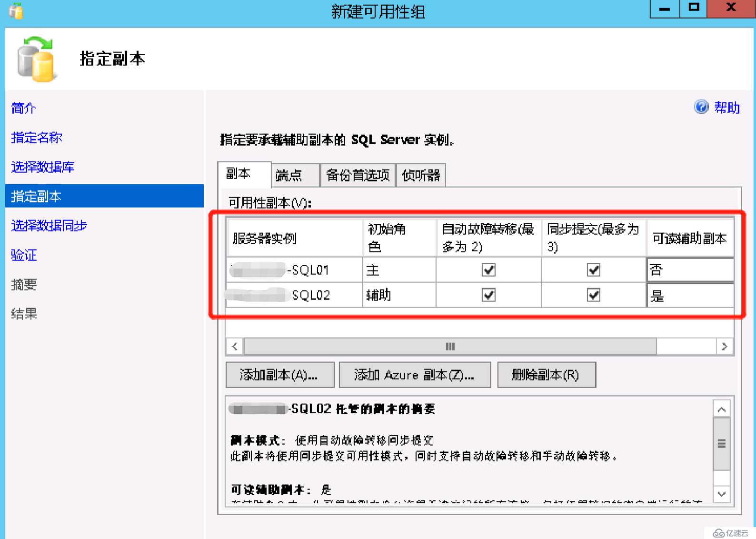Screen dimensions: 756x539
Task: Switch to the 备份首选项 tab
Action: [x=358, y=175]
